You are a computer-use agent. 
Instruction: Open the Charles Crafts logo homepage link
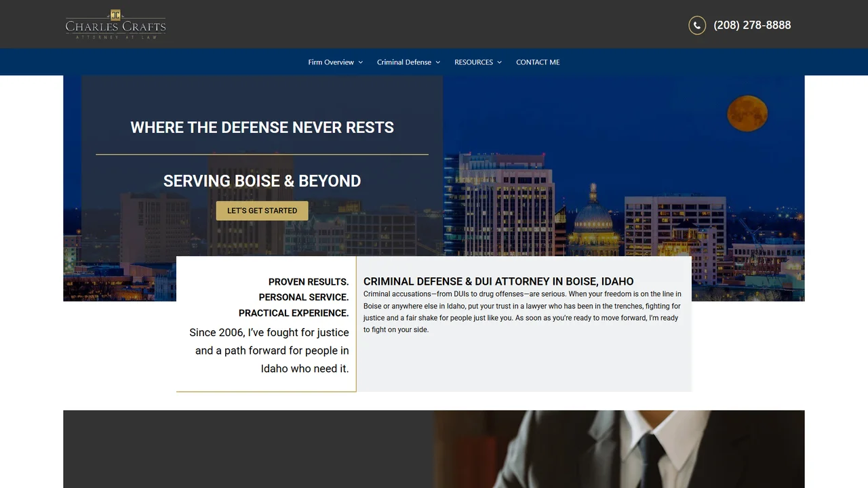[x=115, y=24]
